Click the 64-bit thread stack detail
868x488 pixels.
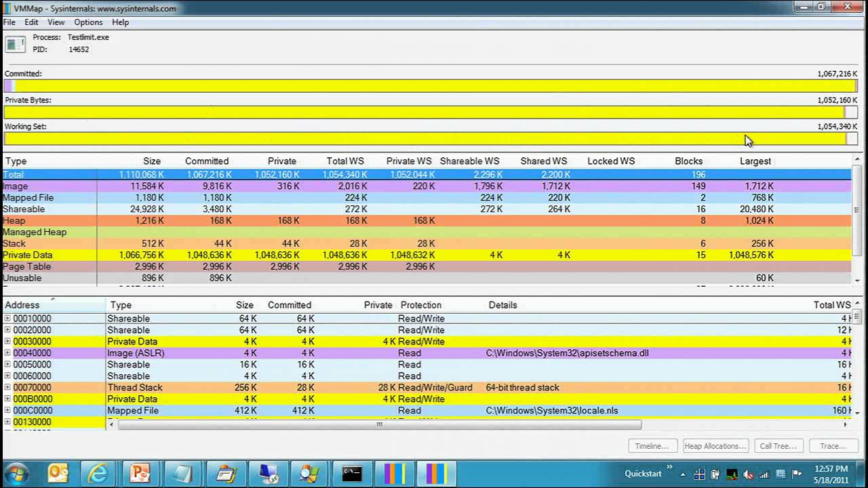[x=522, y=388]
